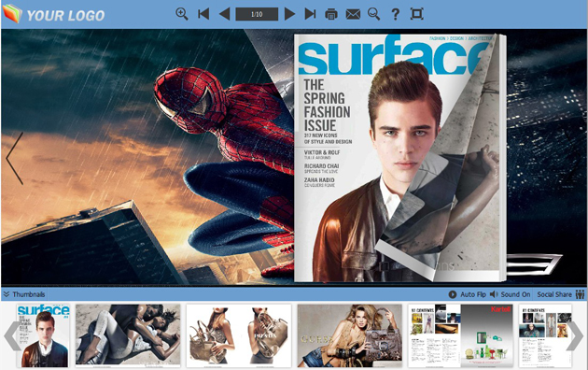Open Social Share options
Screen dimensions: 588x370
(561, 294)
